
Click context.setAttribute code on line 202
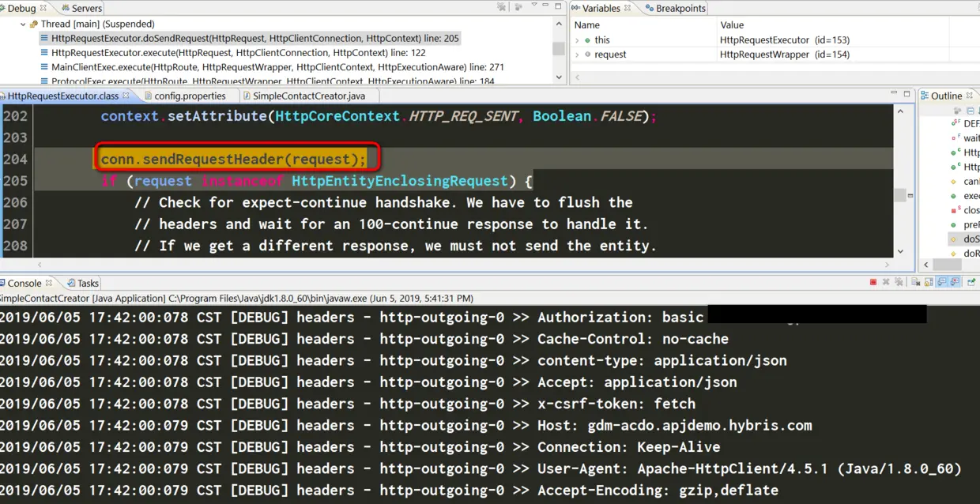(x=379, y=116)
